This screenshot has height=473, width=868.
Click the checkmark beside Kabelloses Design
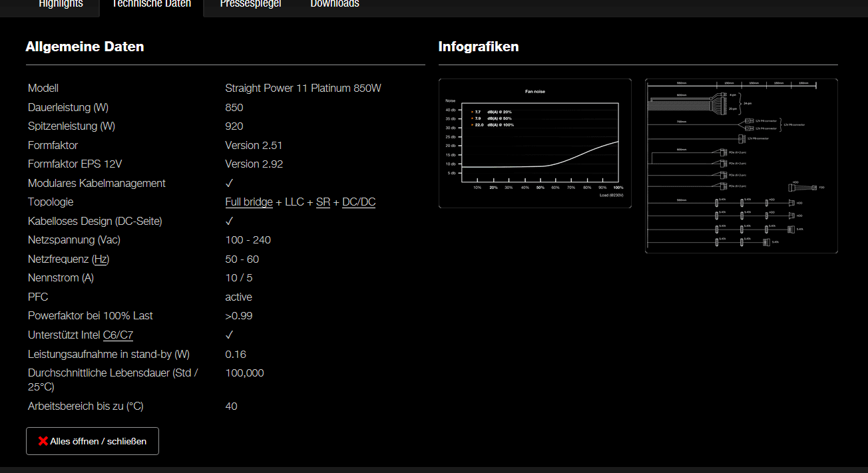[230, 221]
